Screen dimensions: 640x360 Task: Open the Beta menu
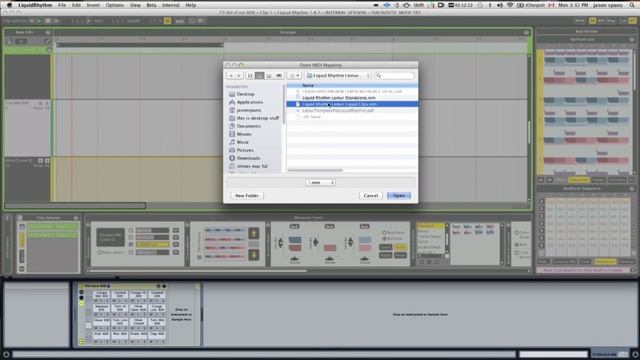click(151, 5)
